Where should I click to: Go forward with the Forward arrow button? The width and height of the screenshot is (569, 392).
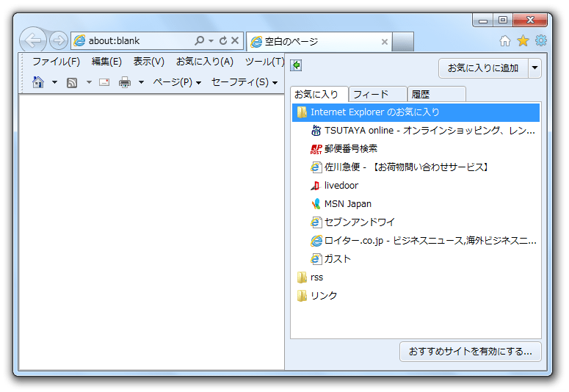[x=59, y=40]
